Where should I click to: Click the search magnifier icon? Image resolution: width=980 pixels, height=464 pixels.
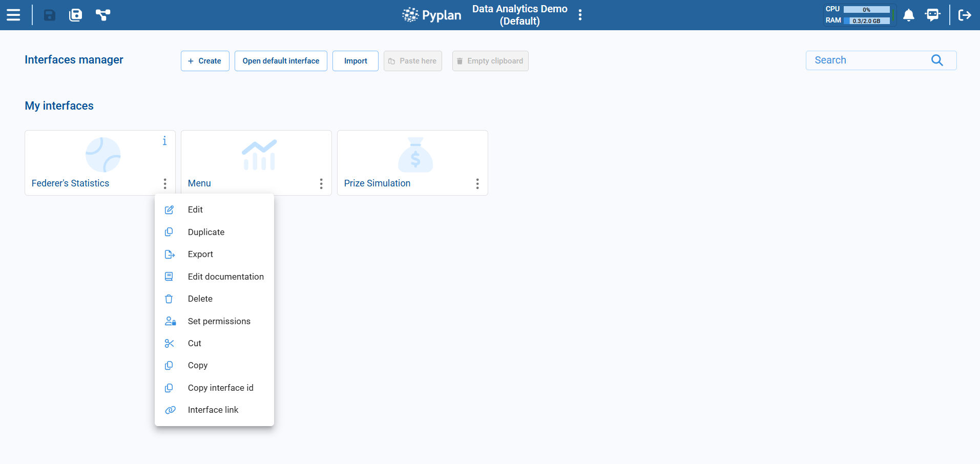click(x=937, y=60)
